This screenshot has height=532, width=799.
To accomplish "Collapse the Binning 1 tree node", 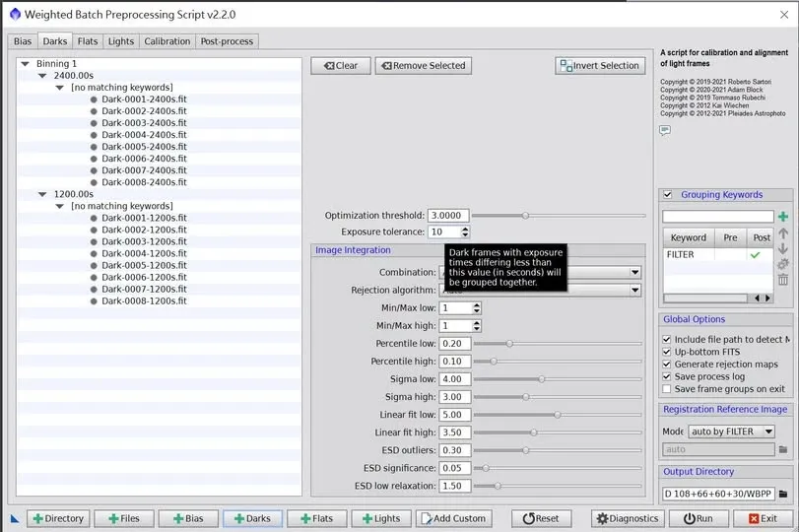I will [x=25, y=64].
